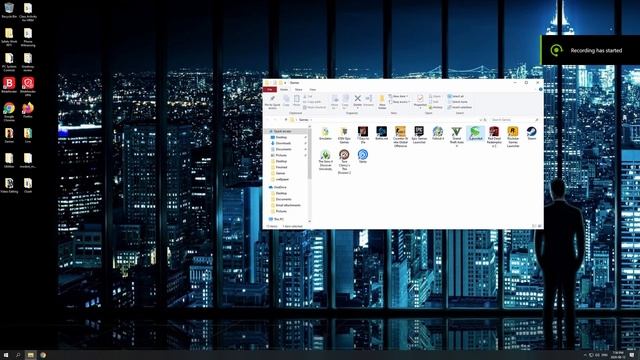Image resolution: width=640 pixels, height=360 pixels.
Task: Open Firefox desktop shortcut
Action: click(28, 110)
